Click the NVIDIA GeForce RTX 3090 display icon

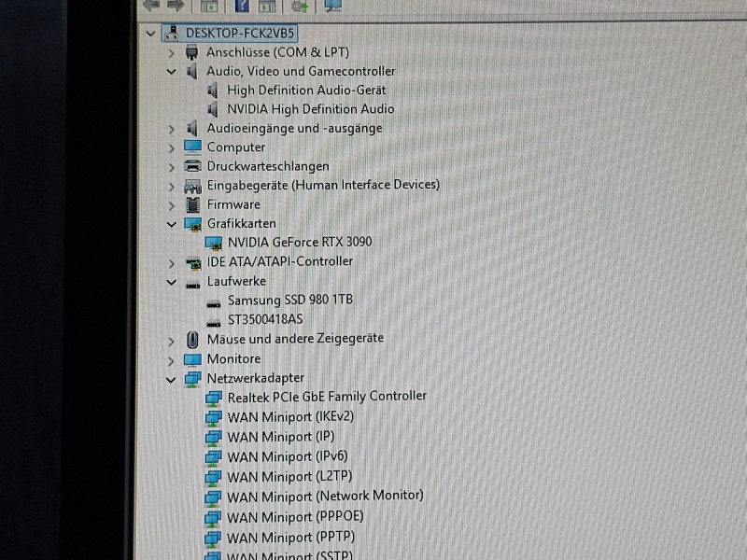click(x=214, y=243)
